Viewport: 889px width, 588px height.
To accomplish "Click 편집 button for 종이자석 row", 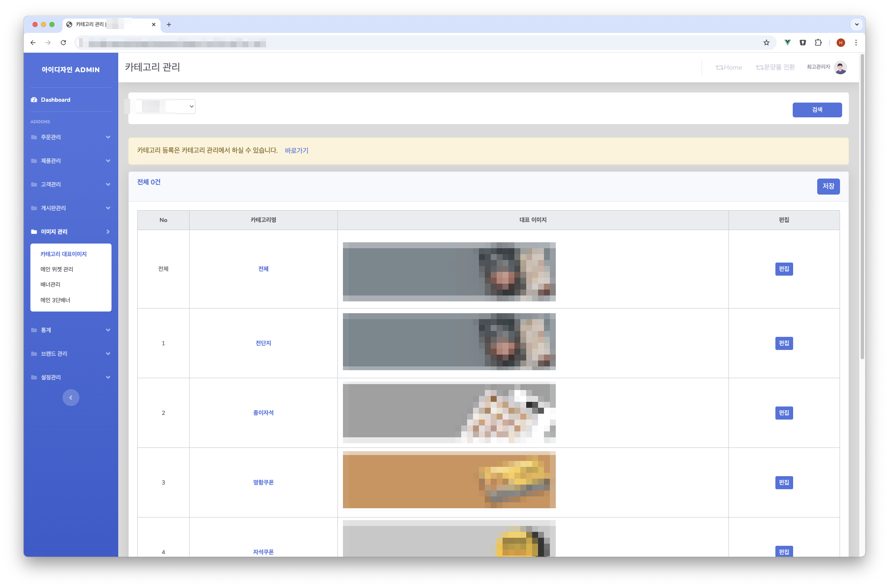I will coord(784,413).
